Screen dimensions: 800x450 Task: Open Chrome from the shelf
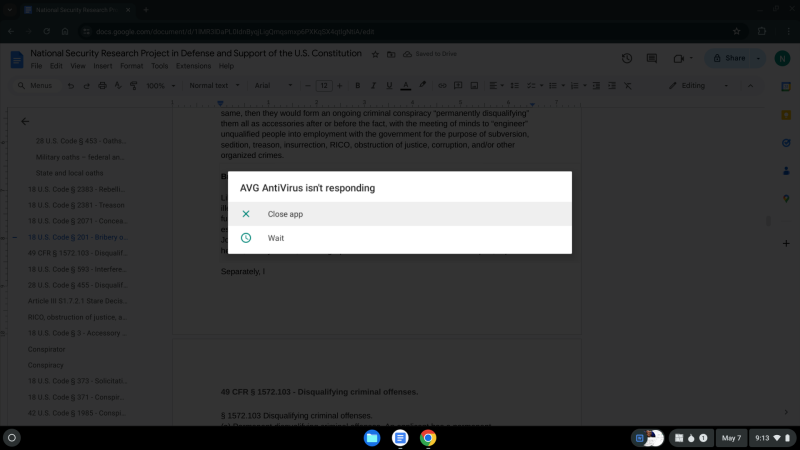pos(428,438)
